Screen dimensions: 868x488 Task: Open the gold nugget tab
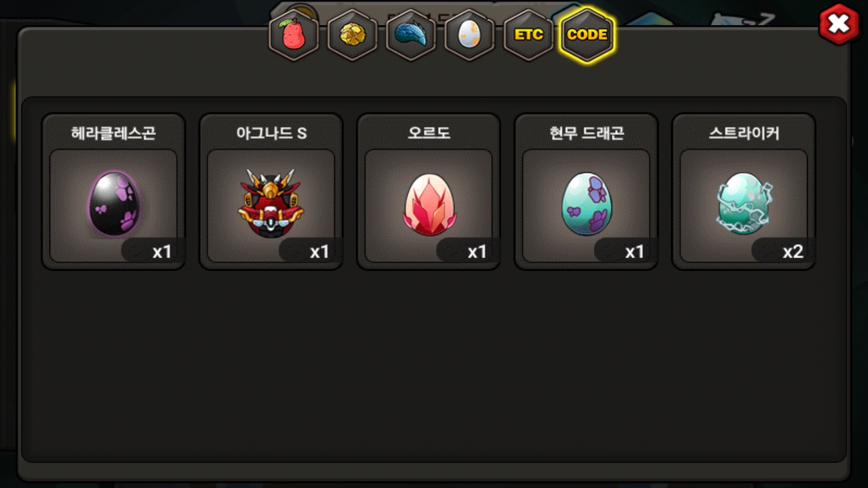point(352,35)
